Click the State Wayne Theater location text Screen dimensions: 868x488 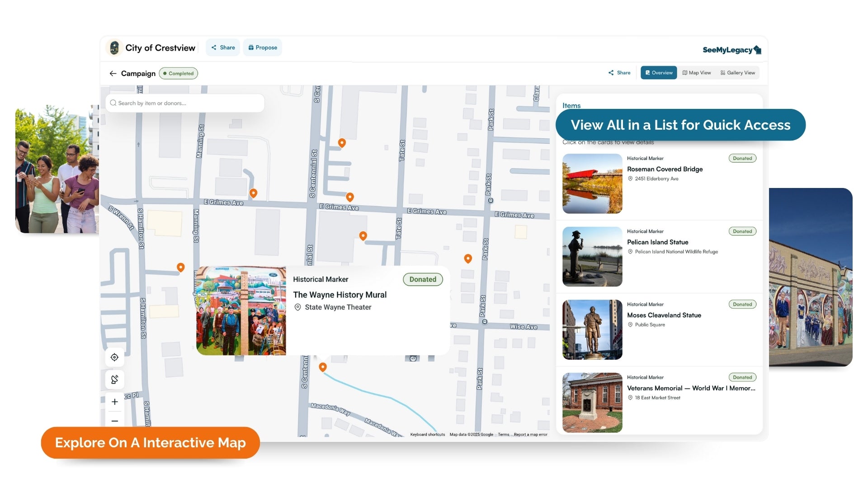pos(338,307)
